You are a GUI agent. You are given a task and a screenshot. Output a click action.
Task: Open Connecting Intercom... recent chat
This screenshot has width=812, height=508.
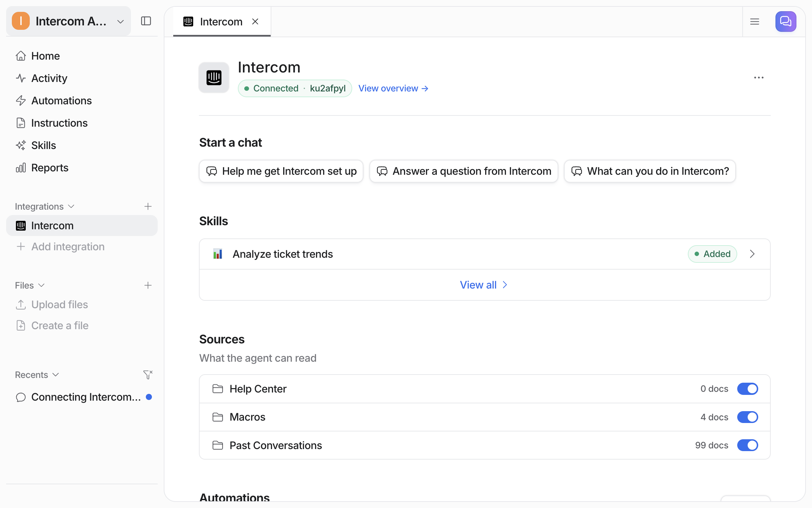82,397
